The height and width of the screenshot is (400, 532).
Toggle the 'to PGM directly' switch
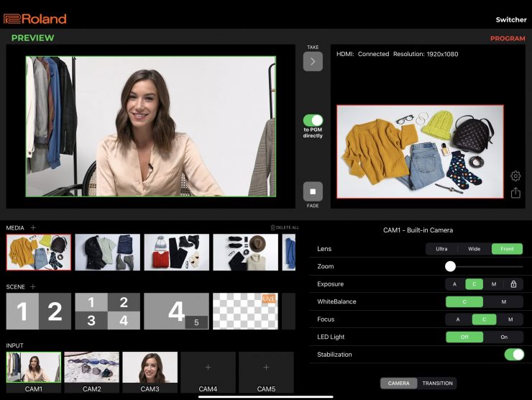tap(313, 121)
